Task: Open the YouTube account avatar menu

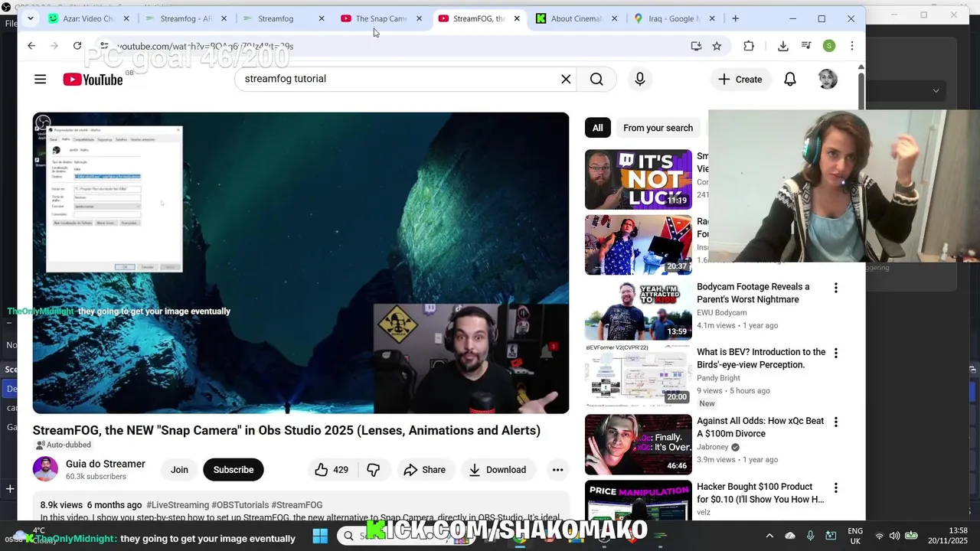Action: tap(828, 79)
